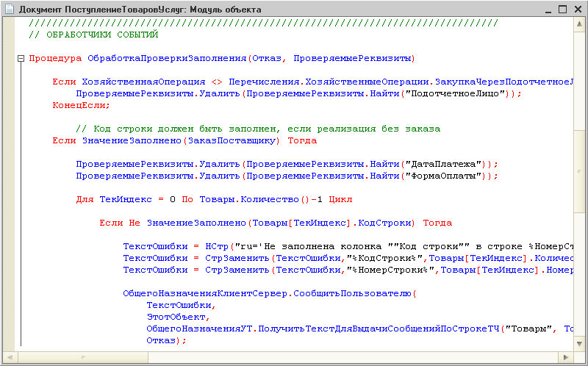
Task: Click the "ЭтотОбъект," argument line
Action: click(x=178, y=317)
